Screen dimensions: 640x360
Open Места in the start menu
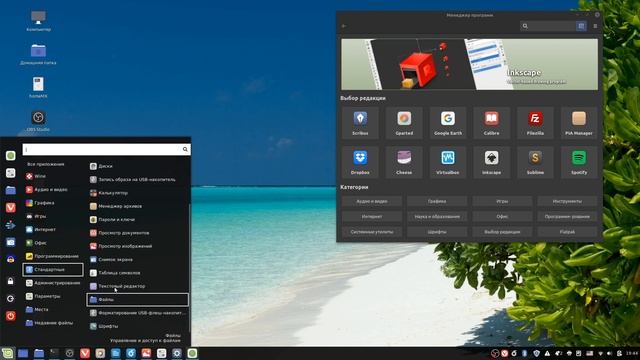[53, 309]
